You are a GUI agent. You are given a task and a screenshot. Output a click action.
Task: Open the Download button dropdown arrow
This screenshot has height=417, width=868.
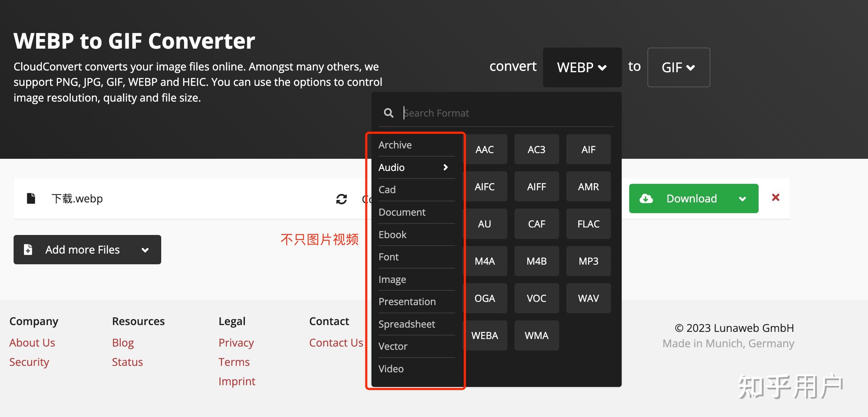coord(743,198)
